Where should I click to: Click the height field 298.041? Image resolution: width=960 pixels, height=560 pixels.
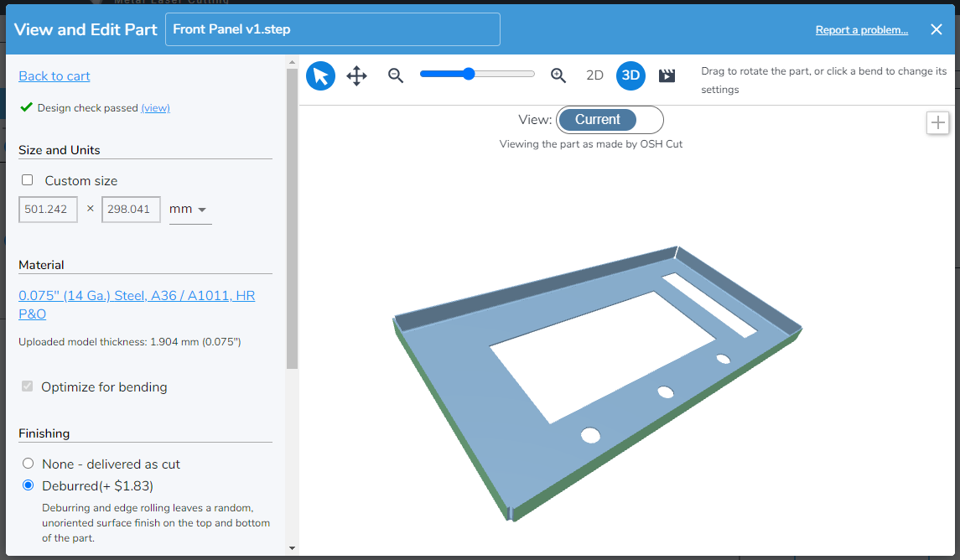coord(131,210)
